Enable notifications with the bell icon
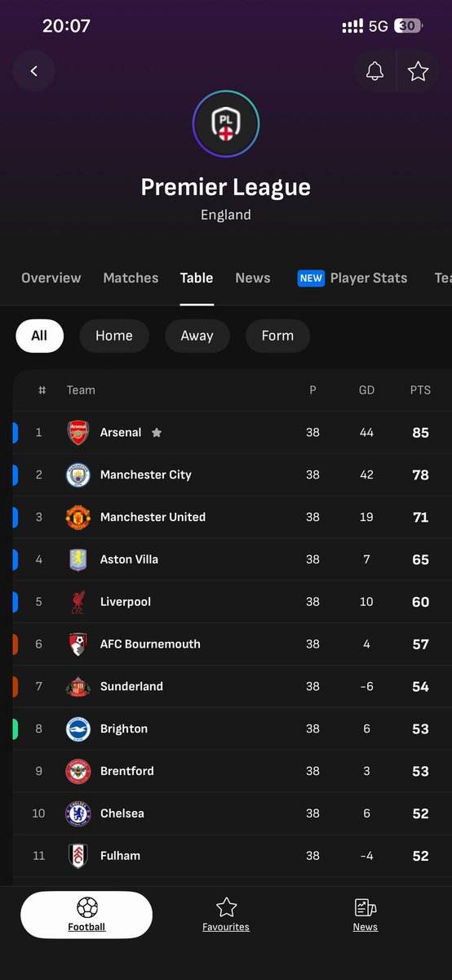 click(375, 71)
